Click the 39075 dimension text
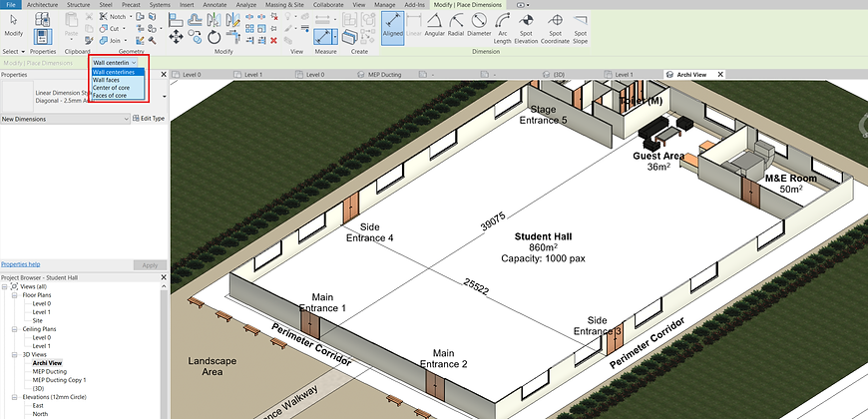 tap(493, 221)
